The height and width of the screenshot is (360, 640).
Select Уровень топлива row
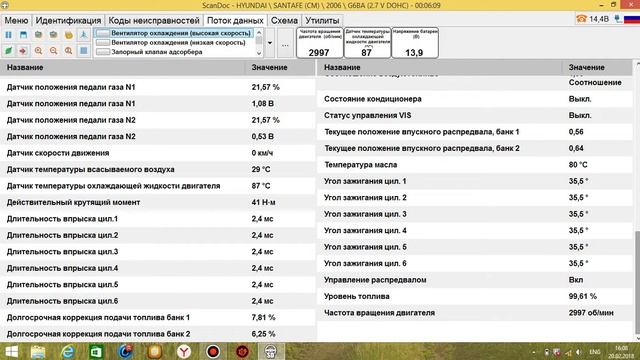tap(475, 296)
